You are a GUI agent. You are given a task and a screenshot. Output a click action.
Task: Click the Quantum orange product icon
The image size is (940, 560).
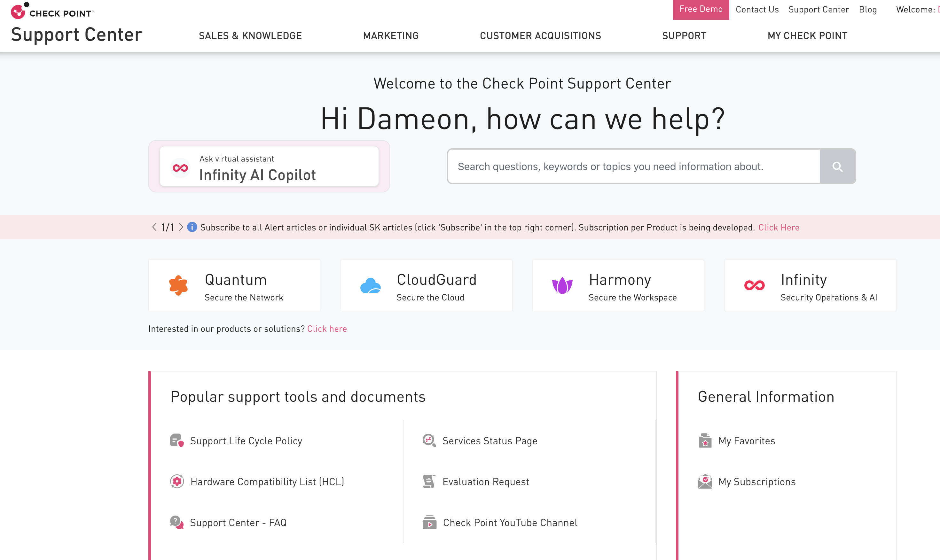[x=178, y=285]
